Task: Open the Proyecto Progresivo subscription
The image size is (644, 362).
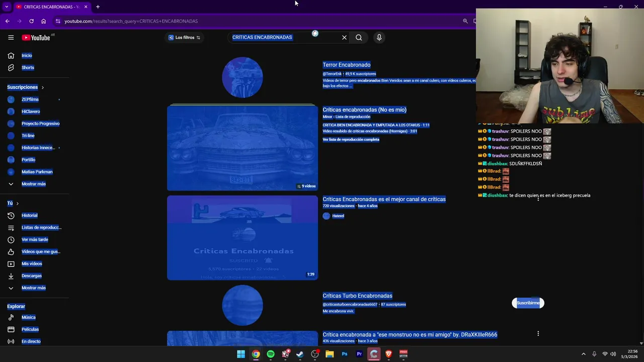Action: (x=40, y=123)
